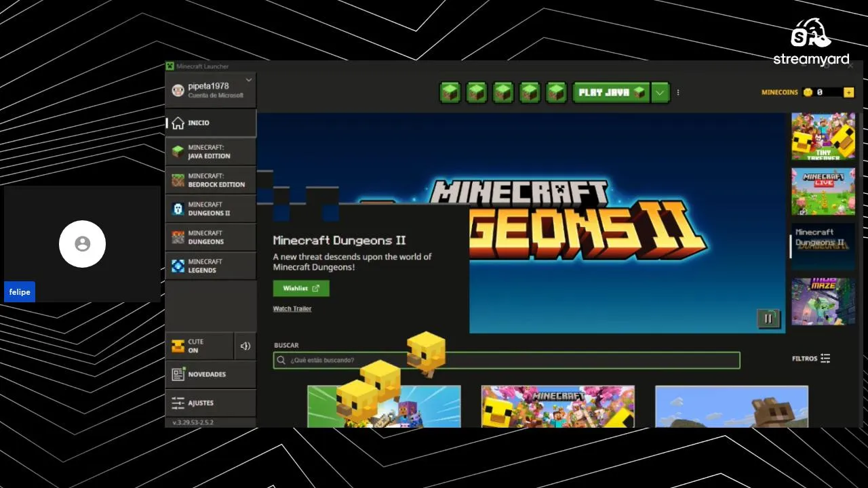This screenshot has width=868, height=488.
Task: Open the Ajustes settings page
Action: pyautogui.click(x=211, y=403)
